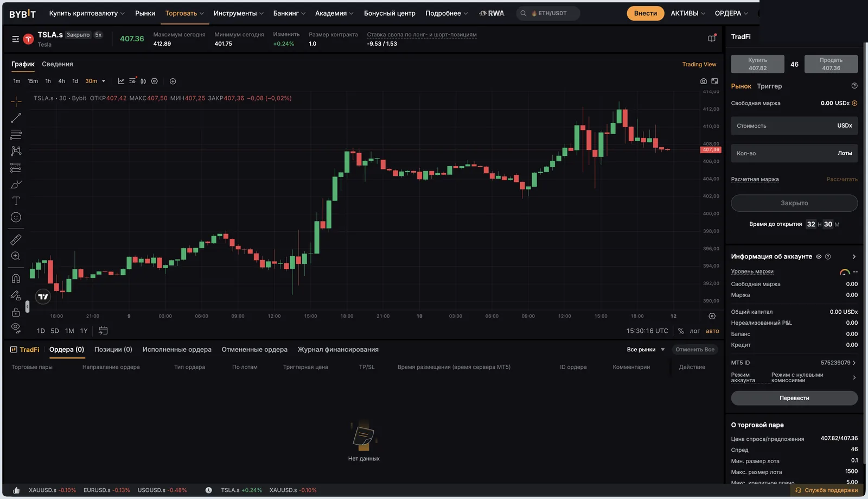Click the Перевести button
The image size is (868, 499).
[794, 398]
